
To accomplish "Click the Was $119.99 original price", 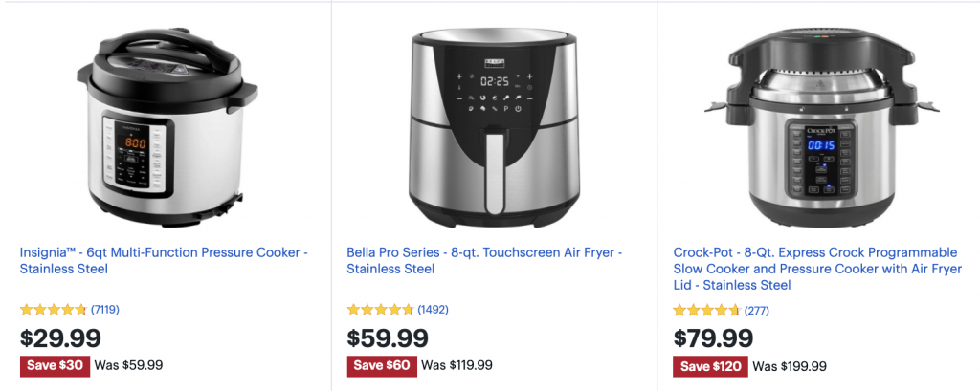I will click(x=457, y=365).
